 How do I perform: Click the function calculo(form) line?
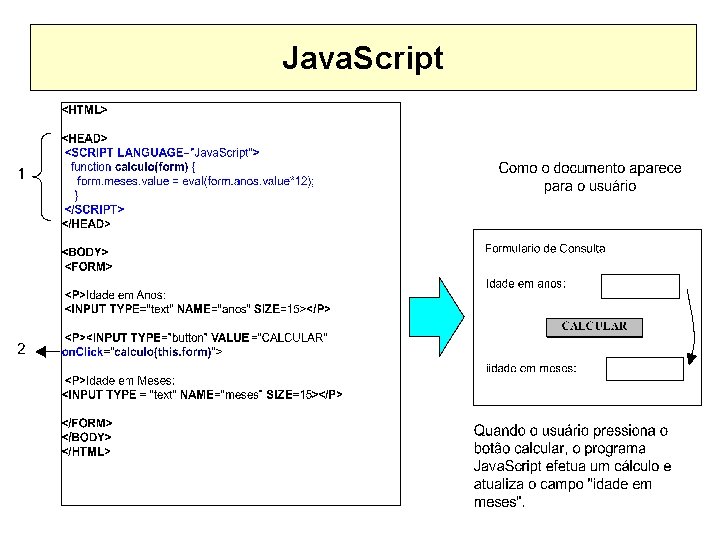pos(133,167)
